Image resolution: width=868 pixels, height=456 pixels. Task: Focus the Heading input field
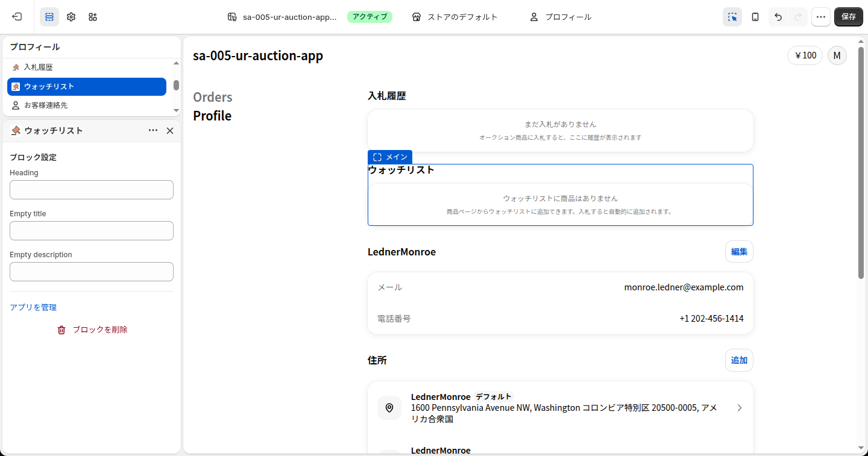[x=92, y=190]
